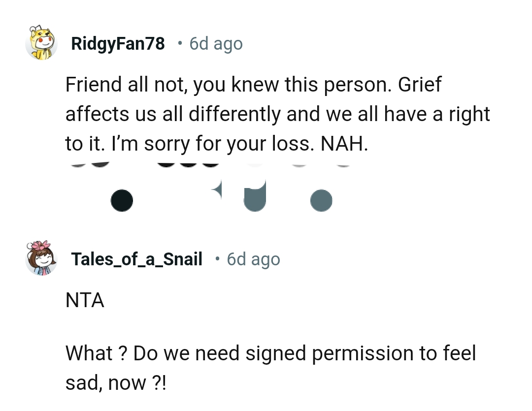Tap the "sad, now ?!" closing line
The image size is (532, 411).
click(x=116, y=382)
